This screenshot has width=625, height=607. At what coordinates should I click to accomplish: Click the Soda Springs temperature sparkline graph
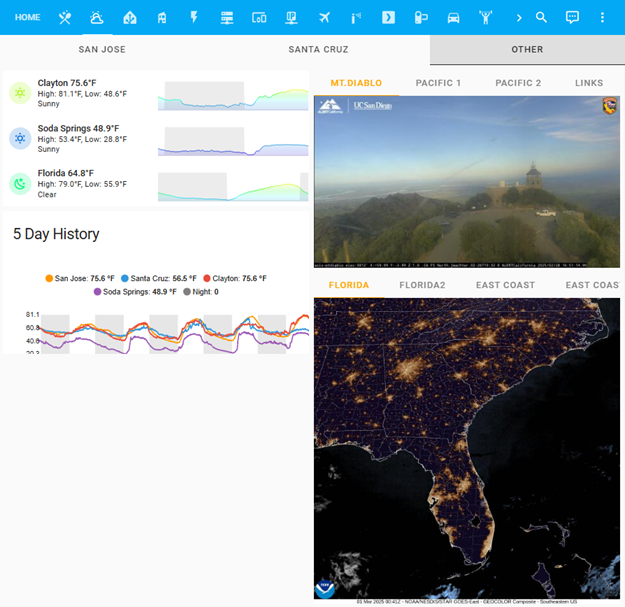click(233, 141)
